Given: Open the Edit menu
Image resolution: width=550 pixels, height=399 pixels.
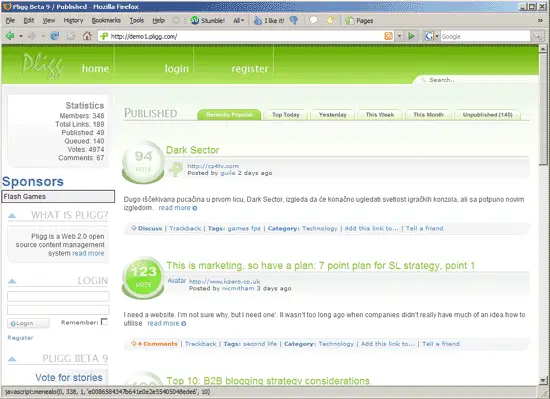Looking at the screenshot, I should pyautogui.click(x=29, y=21).
